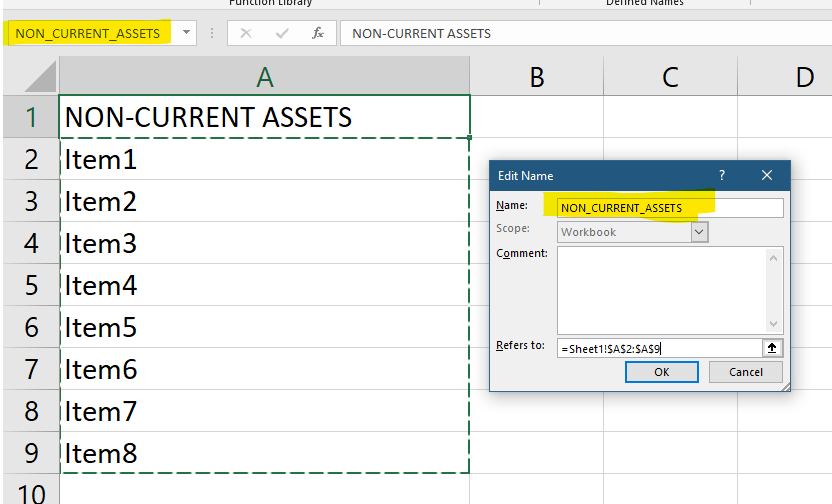Click the three-dot formula bar resize handle
This screenshot has height=504, width=832.
212,33
